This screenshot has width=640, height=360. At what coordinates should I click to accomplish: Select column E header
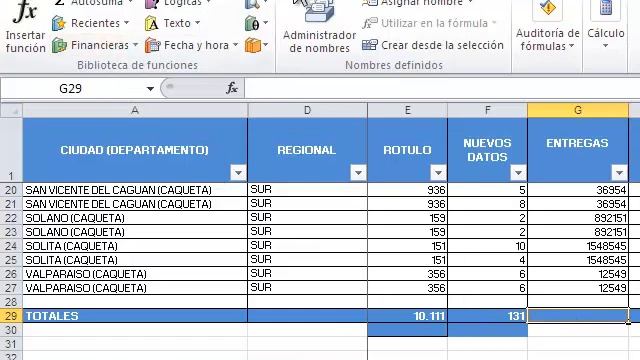tap(407, 110)
